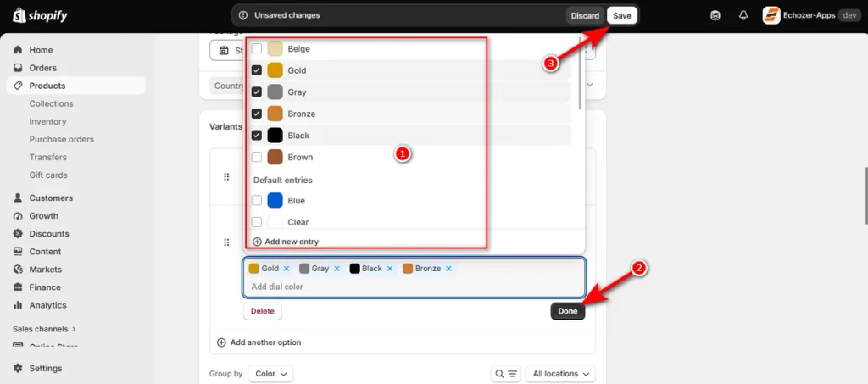Open Gift cards in the sidebar

point(48,175)
